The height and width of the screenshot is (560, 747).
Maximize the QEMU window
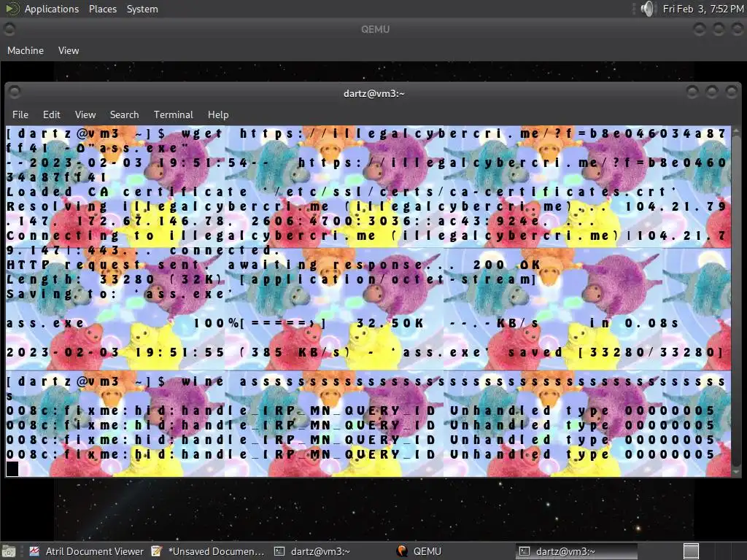[719, 29]
